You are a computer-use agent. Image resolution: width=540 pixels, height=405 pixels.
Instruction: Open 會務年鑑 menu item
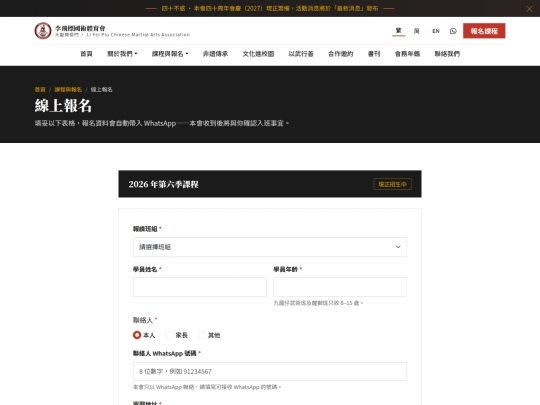(x=407, y=54)
